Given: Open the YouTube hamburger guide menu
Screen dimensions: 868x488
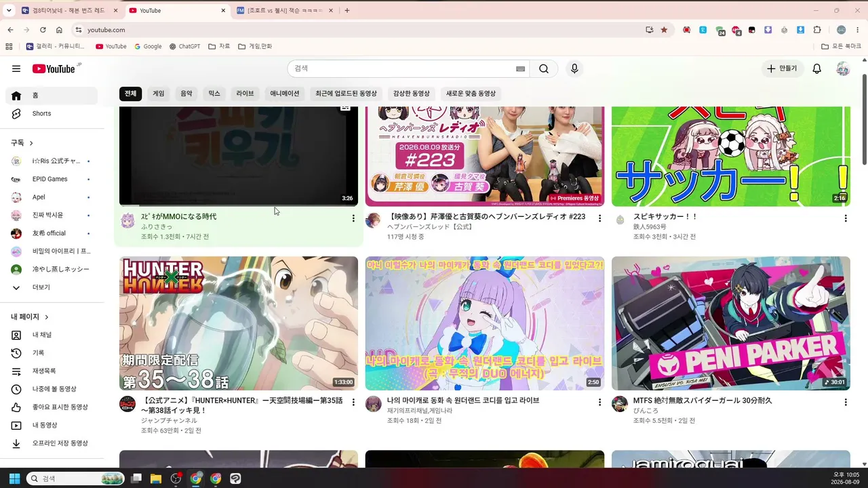Looking at the screenshot, I should [16, 68].
